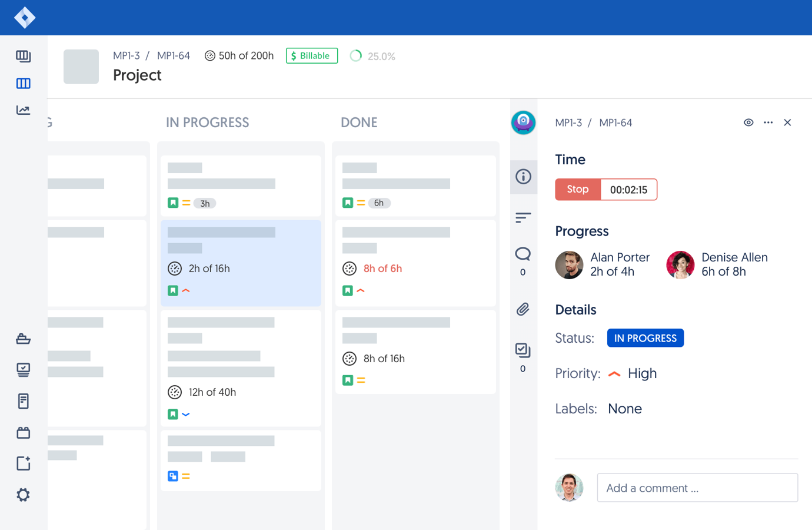Click Denise Allen's avatar
This screenshot has height=530, width=812.
coord(680,264)
